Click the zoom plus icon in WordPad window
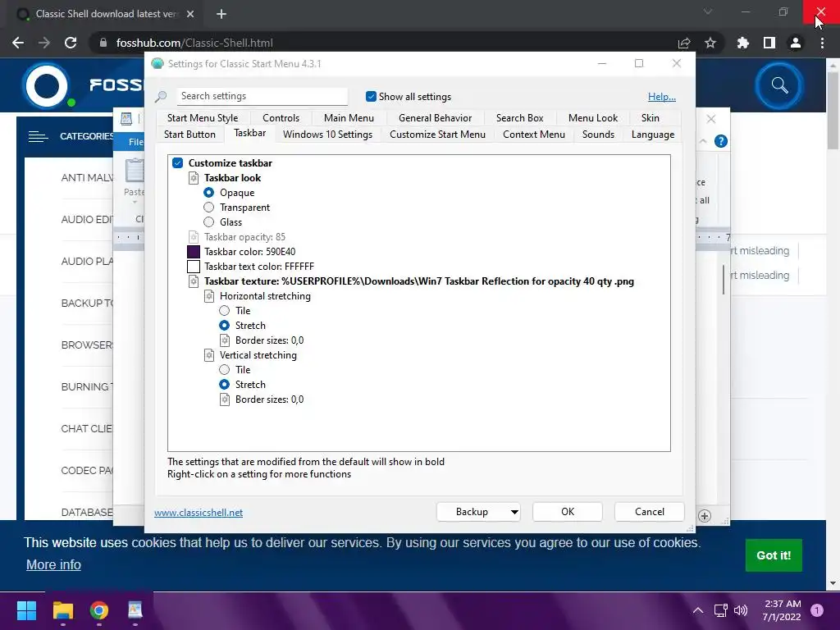 pos(705,516)
